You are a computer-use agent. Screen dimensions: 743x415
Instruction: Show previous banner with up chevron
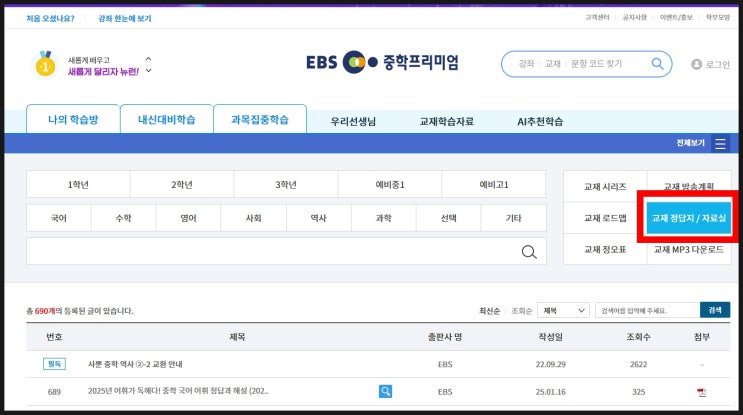point(148,59)
